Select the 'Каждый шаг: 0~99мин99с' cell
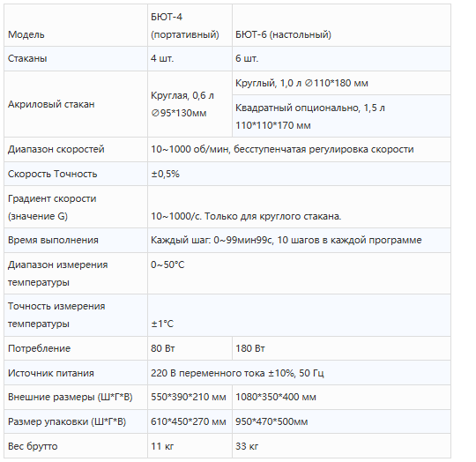 [x=299, y=240]
